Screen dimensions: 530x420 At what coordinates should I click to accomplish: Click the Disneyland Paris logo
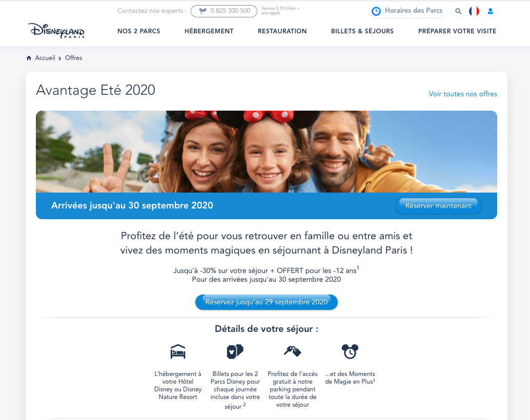(x=56, y=30)
